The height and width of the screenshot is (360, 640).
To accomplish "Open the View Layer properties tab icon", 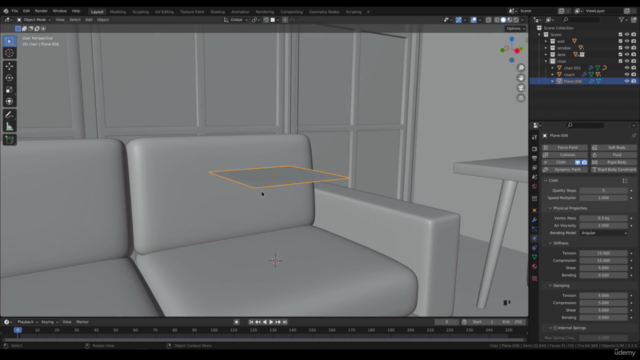I will [534, 168].
